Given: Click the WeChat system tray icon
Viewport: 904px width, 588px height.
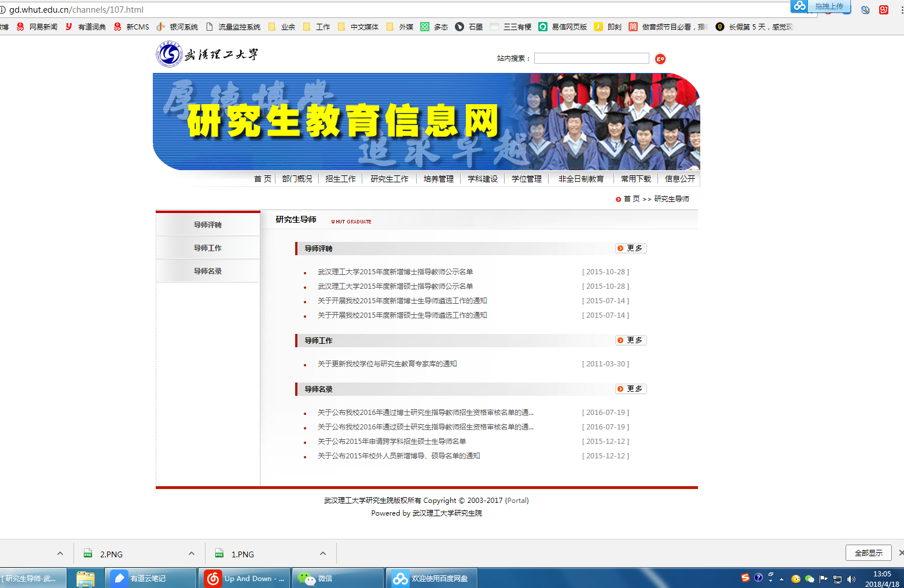Looking at the screenshot, I should coord(810,579).
